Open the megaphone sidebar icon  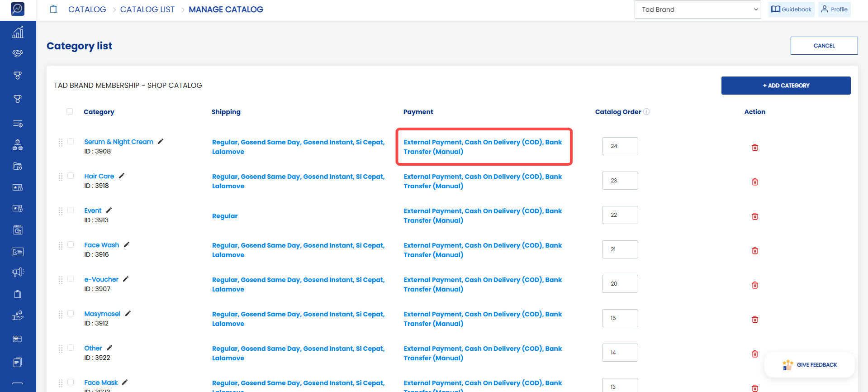click(18, 272)
